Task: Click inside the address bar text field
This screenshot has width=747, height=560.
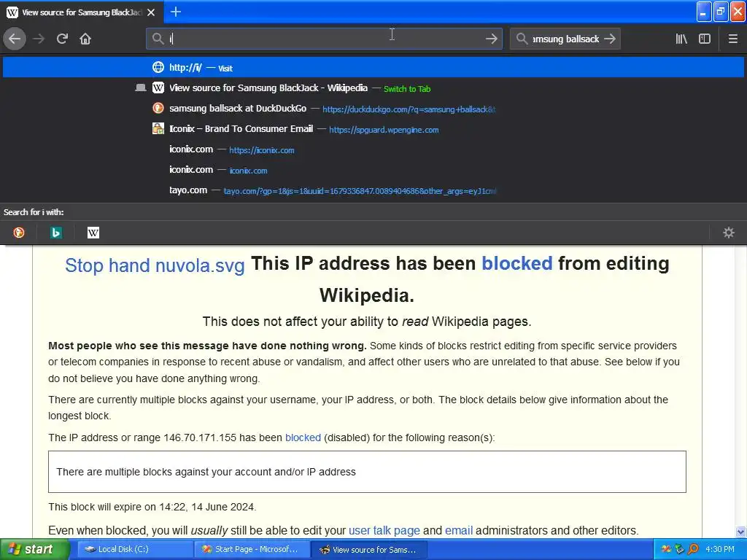Action: (324, 39)
